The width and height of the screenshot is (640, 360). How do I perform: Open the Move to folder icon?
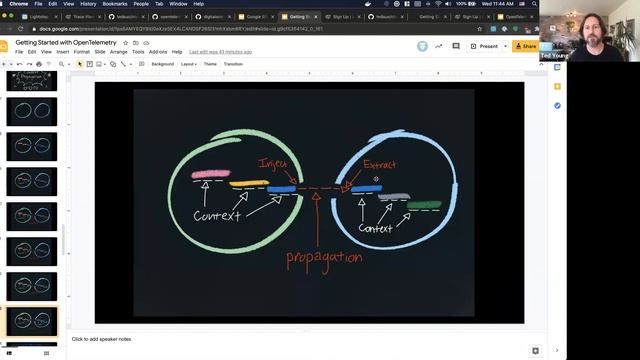click(x=136, y=43)
